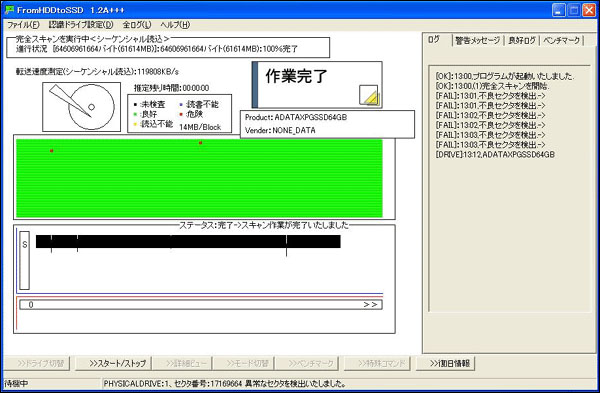
Task: Click the 転送速度測定 119808KB/s readout
Action: pos(97,72)
